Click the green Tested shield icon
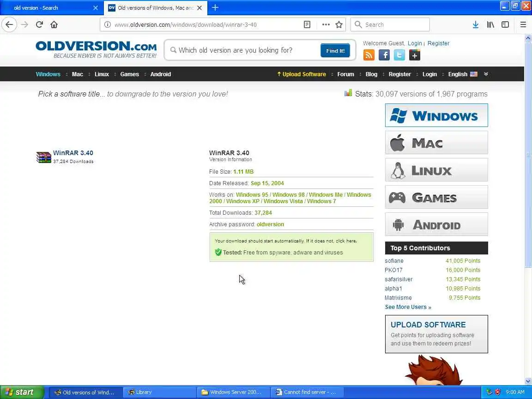Viewport: 532px width, 399px height. pyautogui.click(x=218, y=252)
